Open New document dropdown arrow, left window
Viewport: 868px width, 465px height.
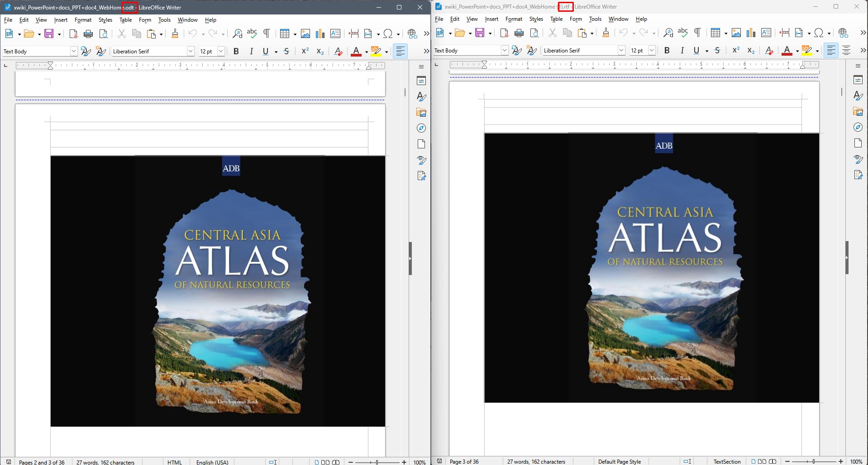19,34
